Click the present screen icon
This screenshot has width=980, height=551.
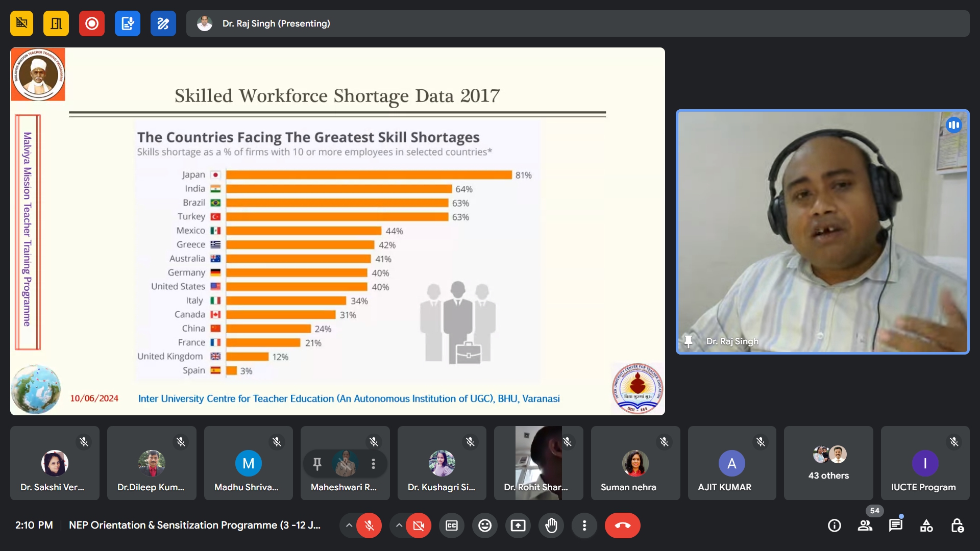click(518, 525)
